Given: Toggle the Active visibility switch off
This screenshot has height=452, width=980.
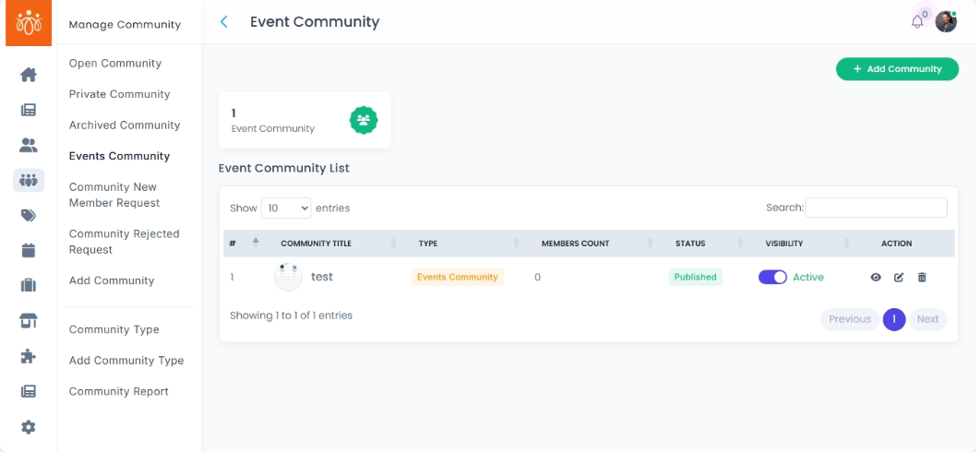Looking at the screenshot, I should click(772, 277).
